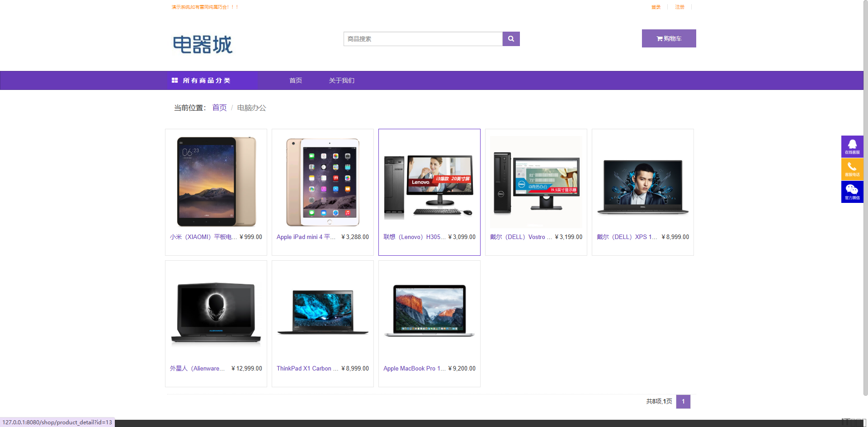Click the ¥3,099.00 price text

click(x=462, y=237)
